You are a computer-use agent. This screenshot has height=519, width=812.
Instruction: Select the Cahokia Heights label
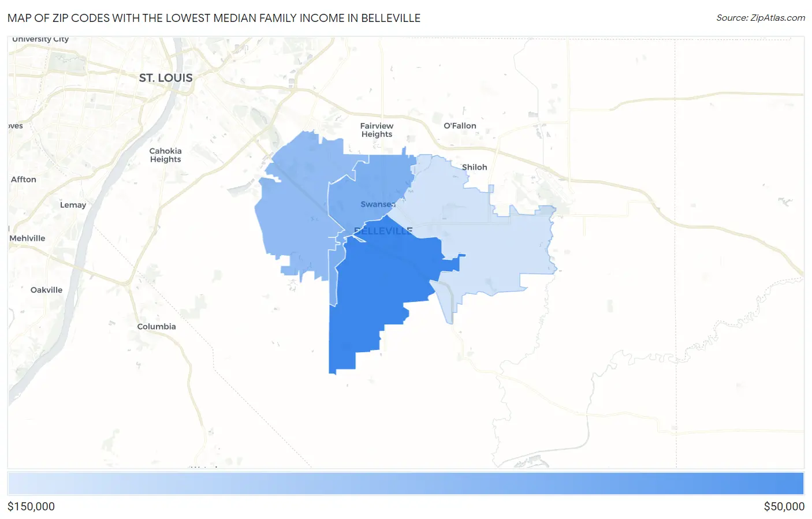click(x=165, y=155)
